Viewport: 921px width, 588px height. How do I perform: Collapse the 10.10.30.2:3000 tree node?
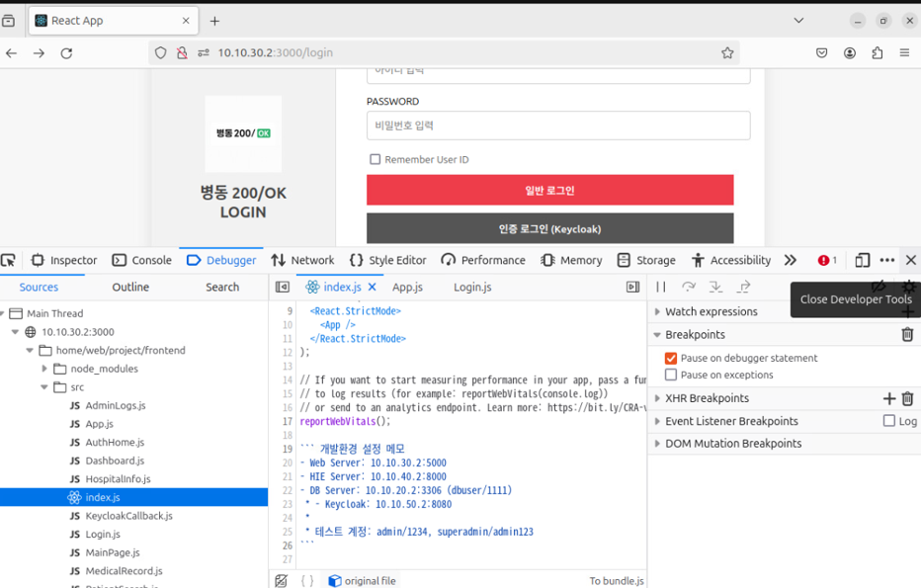coord(15,332)
